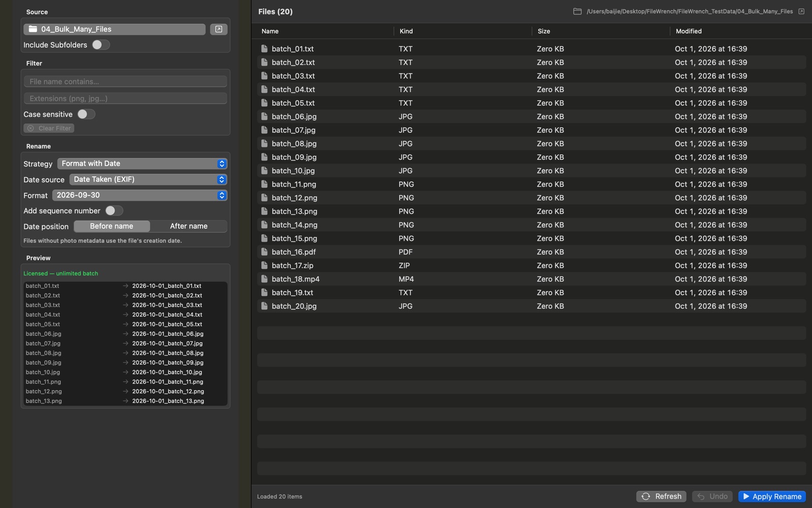This screenshot has height=508, width=812.
Task: Click the Undo button
Action: point(713,496)
